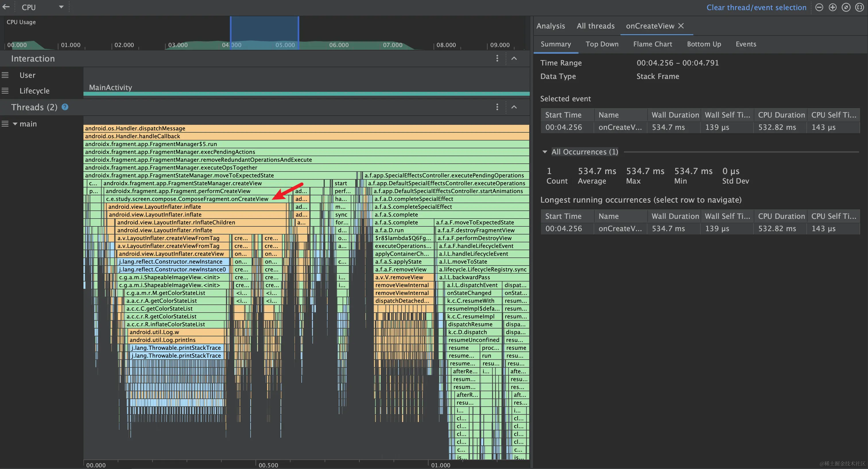868x469 pixels.
Task: Open the All threads tab
Action: click(595, 26)
